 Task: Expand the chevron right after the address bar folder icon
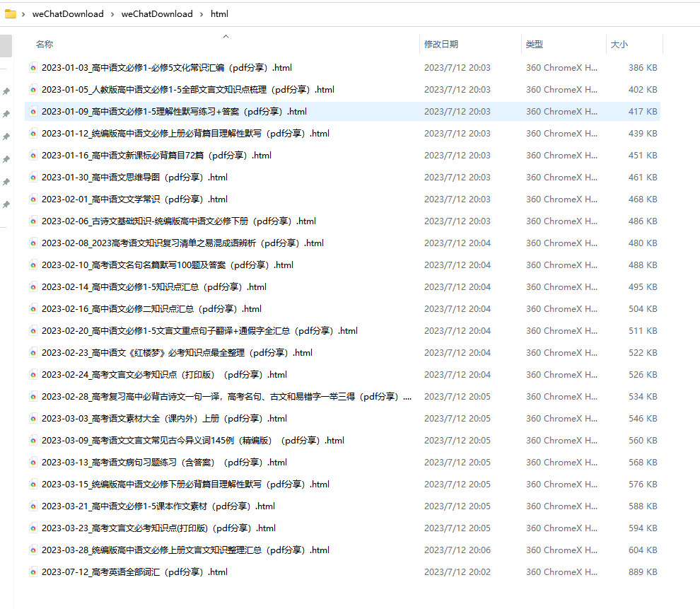[x=23, y=14]
